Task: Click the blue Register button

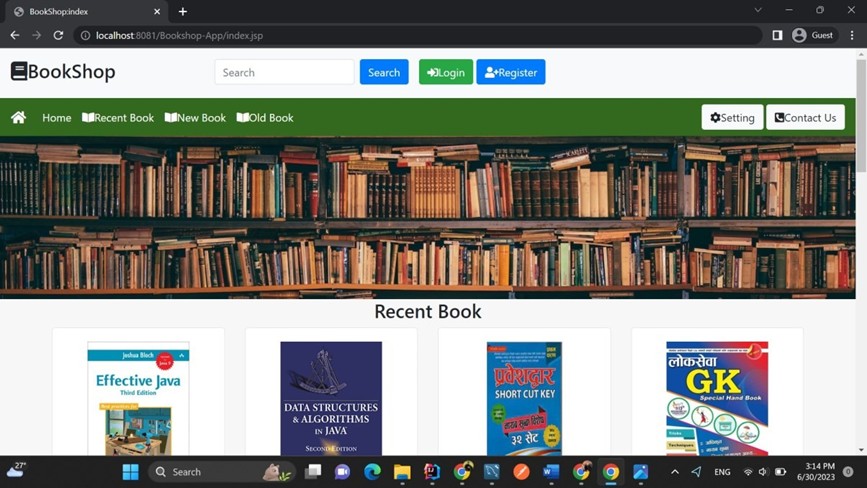Action: tap(510, 72)
